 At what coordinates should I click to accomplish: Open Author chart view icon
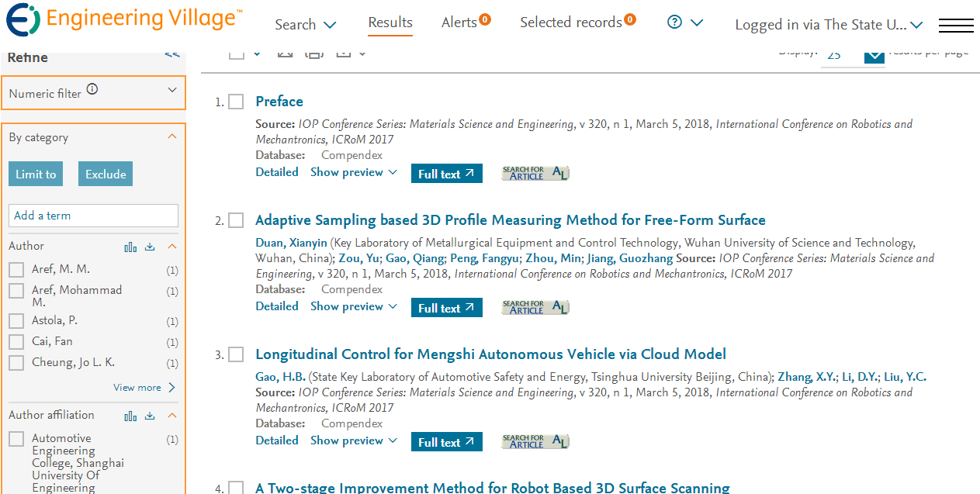click(130, 247)
